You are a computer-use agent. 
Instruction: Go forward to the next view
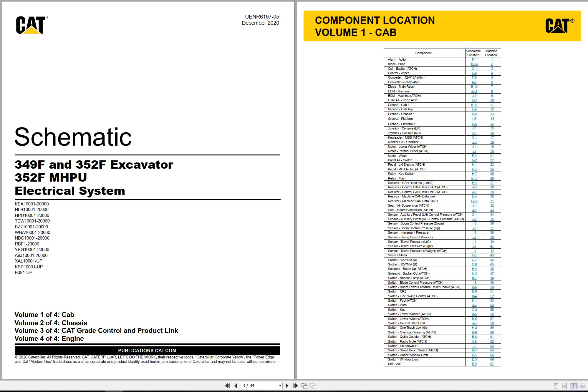pos(313,386)
